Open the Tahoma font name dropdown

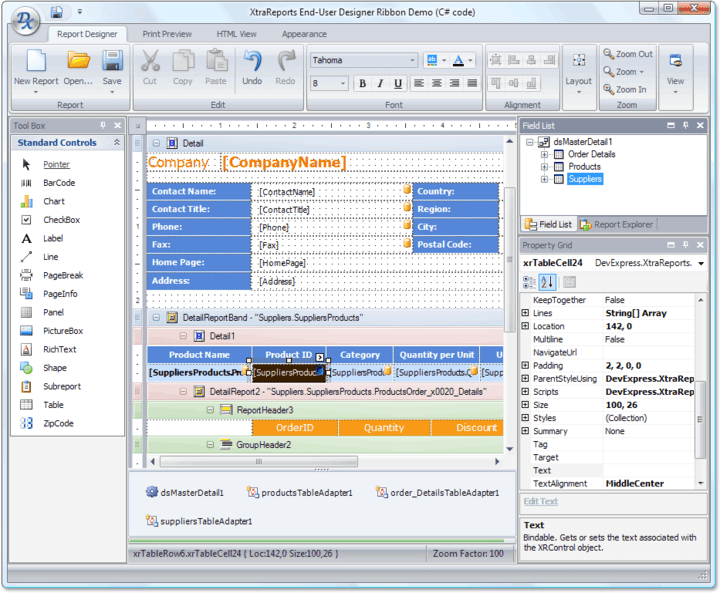[x=411, y=60]
